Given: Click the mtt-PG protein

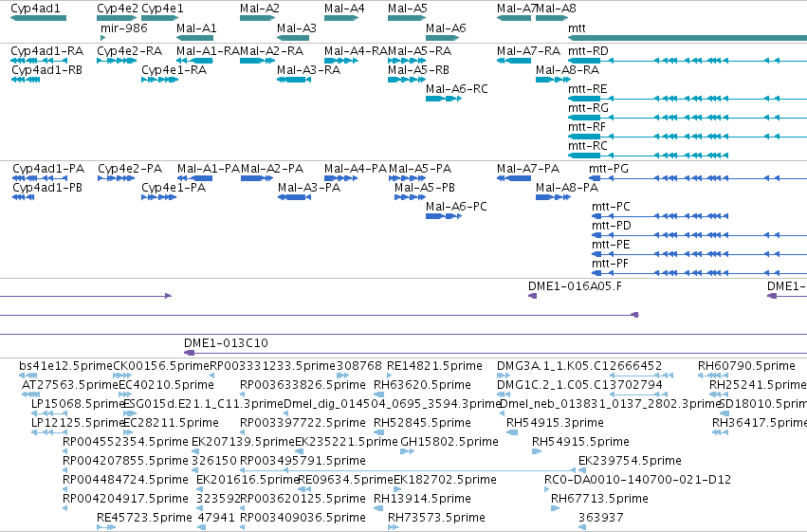Looking at the screenshot, I should pyautogui.click(x=698, y=178).
